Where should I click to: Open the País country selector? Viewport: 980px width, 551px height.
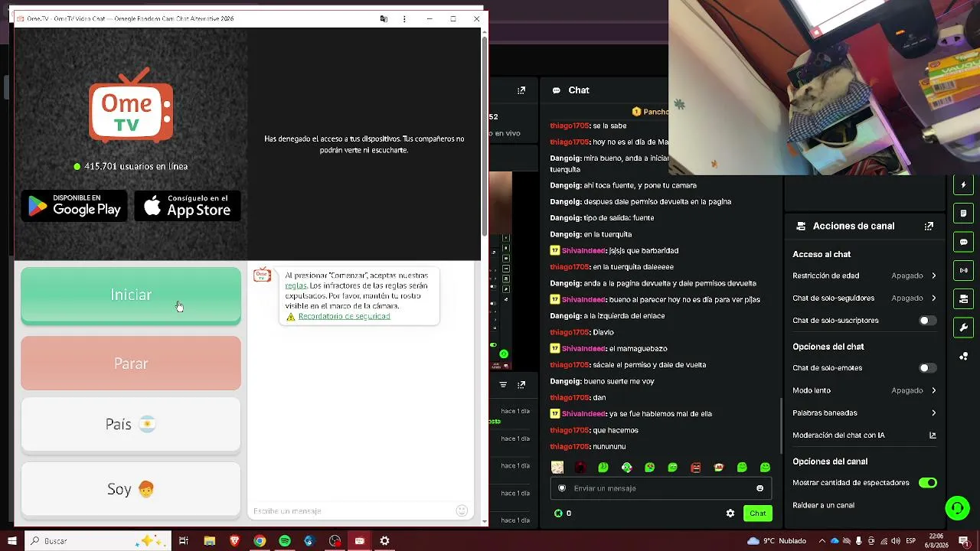coord(131,425)
